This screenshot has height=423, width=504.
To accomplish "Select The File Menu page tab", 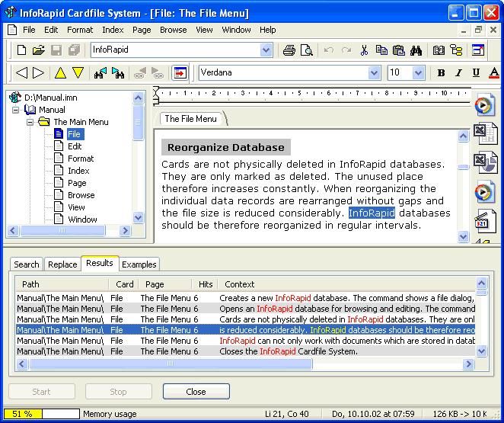I will click(191, 119).
